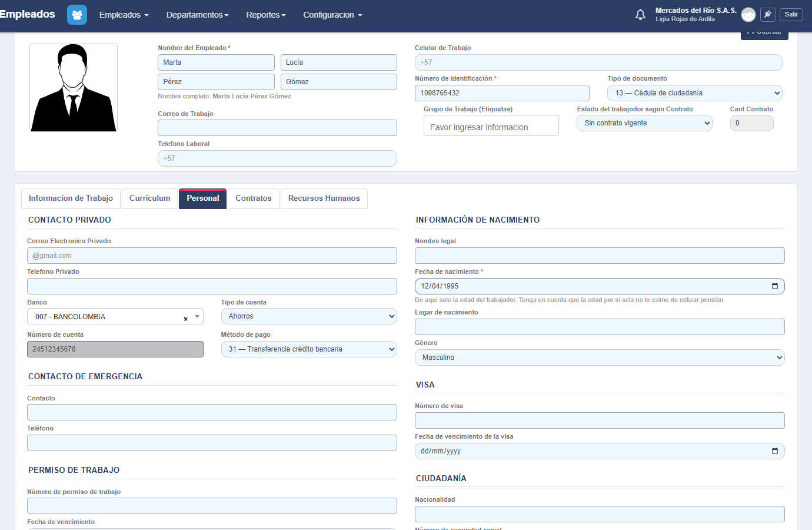
Task: Clear the selected bank with the x
Action: [185, 319]
